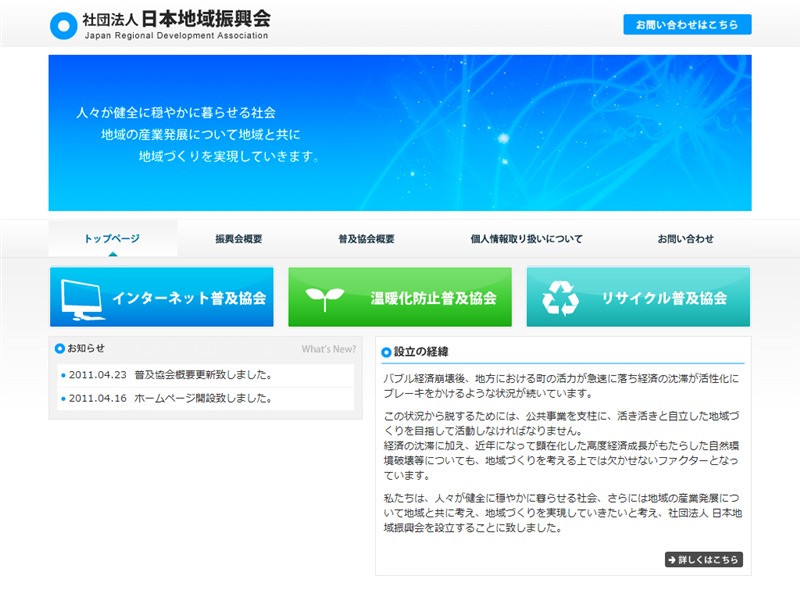
Task: Click the green sprout icon
Action: click(x=324, y=299)
